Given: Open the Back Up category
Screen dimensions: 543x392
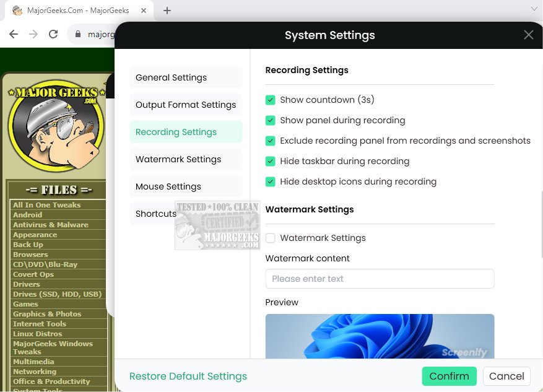Looking at the screenshot, I should pos(28,245).
